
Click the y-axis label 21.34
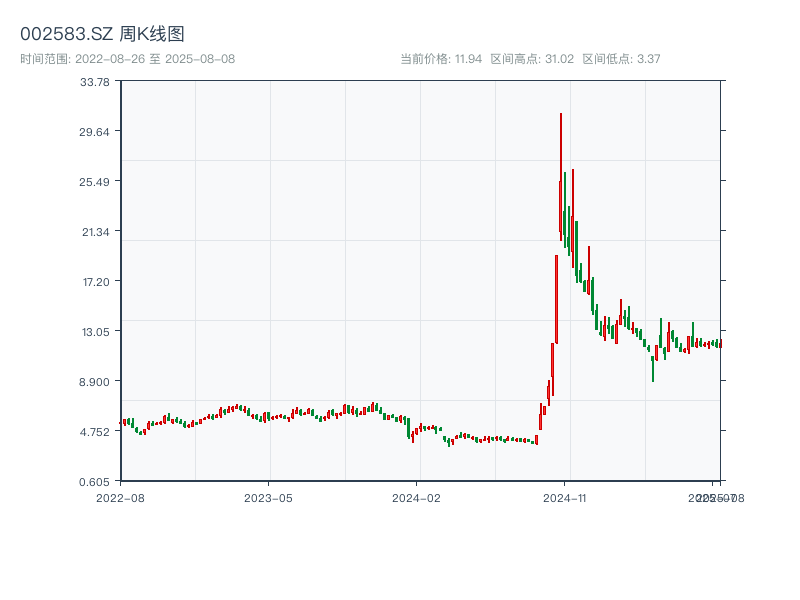96,232
